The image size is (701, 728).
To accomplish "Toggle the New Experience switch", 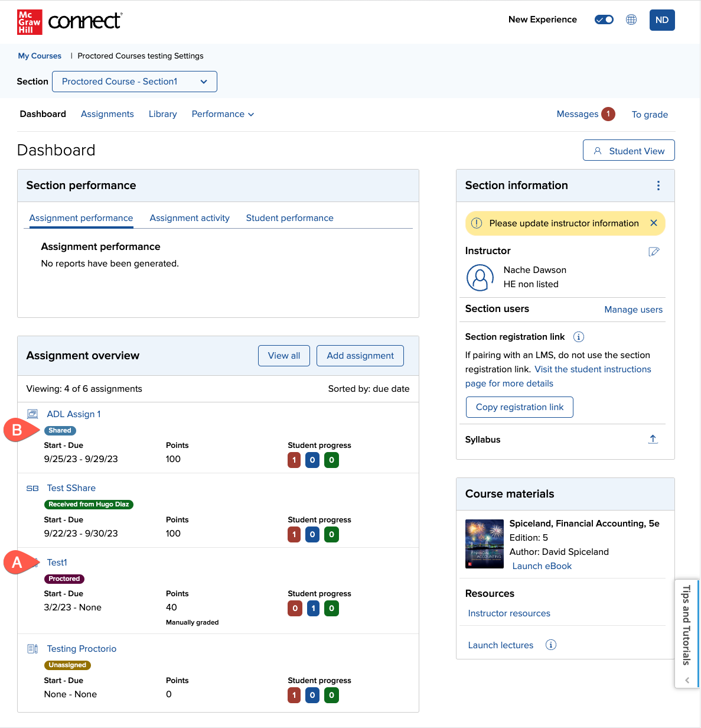I will tap(604, 19).
